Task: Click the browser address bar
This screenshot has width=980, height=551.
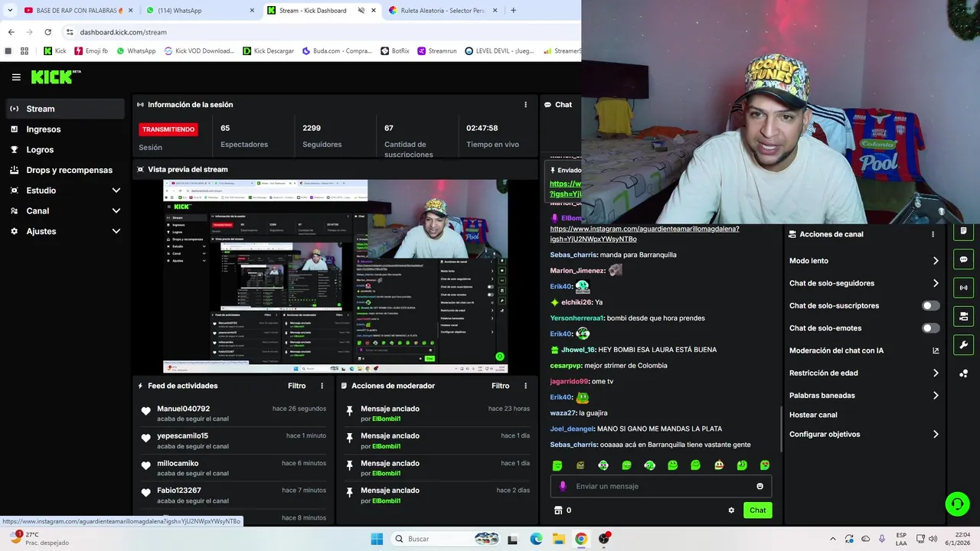Action: 322,32
